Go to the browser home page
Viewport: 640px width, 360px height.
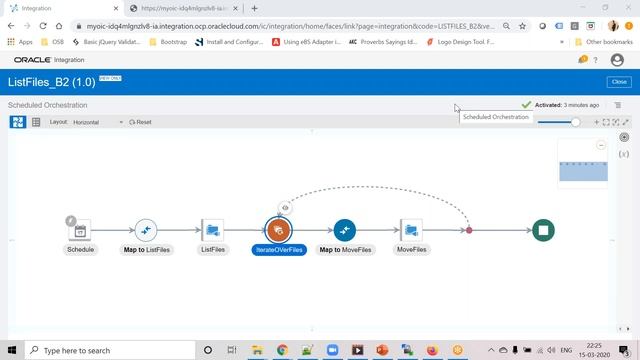pyautogui.click(x=59, y=26)
